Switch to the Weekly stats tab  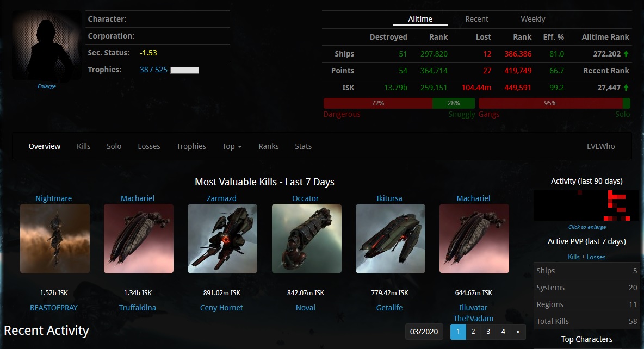pos(532,19)
